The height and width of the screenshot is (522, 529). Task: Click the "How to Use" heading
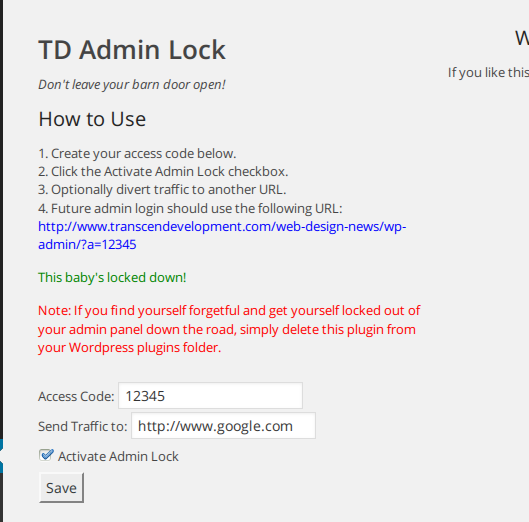92,119
